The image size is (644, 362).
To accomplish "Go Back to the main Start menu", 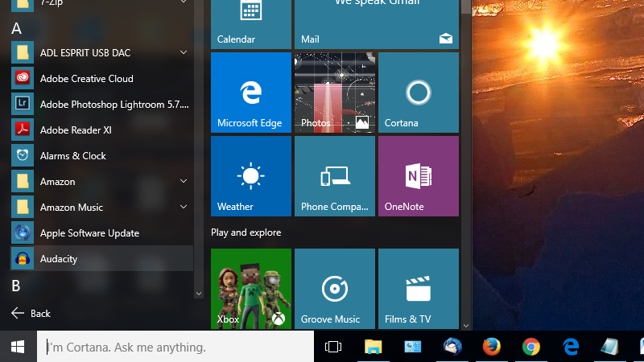I will coord(31,313).
